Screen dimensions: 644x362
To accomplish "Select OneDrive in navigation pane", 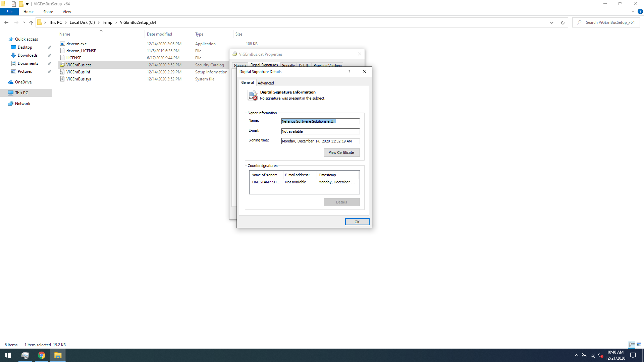I will (23, 82).
